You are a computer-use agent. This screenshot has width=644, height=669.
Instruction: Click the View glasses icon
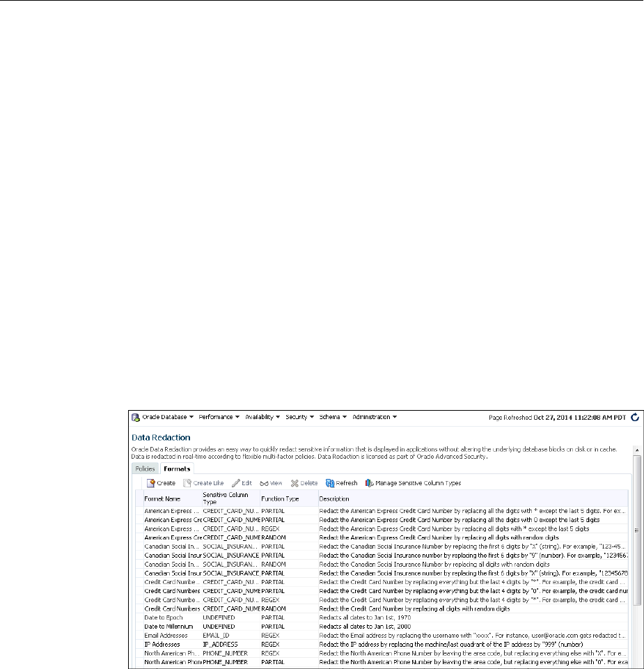[264, 483]
